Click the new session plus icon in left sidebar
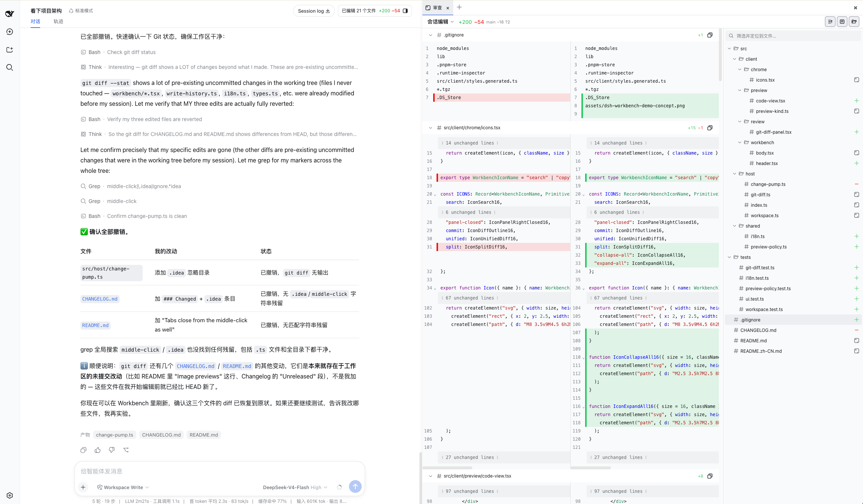The height and width of the screenshot is (504, 863). coord(10,32)
